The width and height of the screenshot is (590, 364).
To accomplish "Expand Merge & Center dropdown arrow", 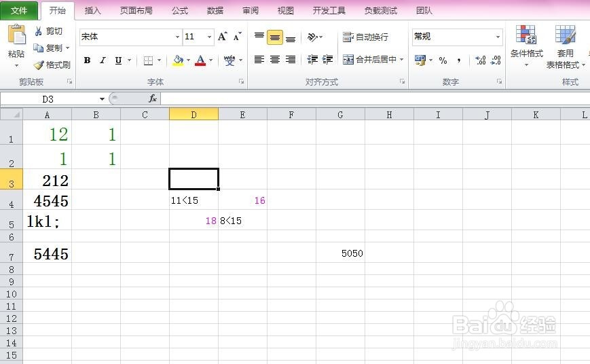I will [401, 60].
